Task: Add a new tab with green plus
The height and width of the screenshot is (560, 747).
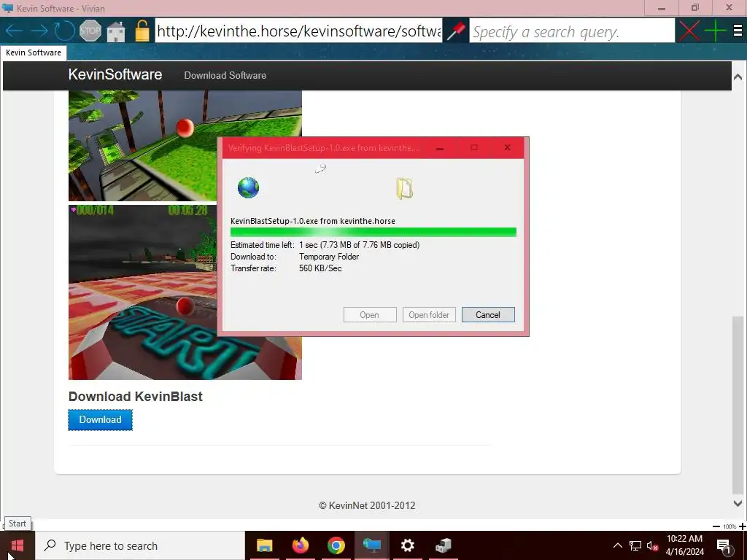Action: click(715, 31)
